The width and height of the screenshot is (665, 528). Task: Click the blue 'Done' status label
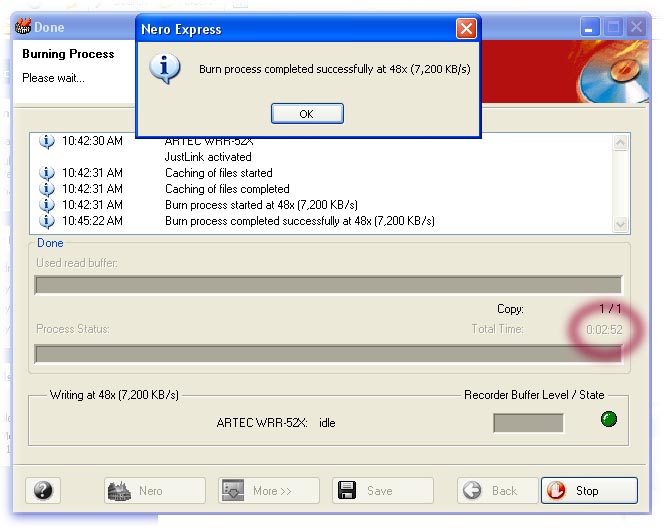(50, 243)
